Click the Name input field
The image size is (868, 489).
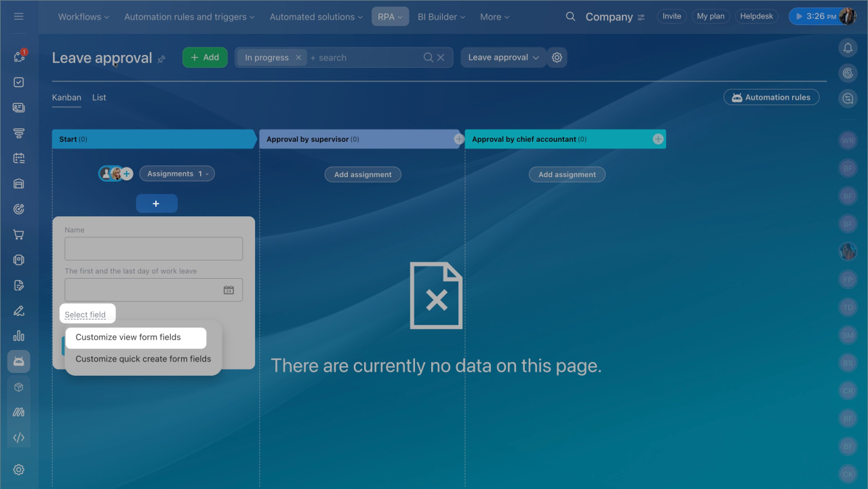coord(153,249)
